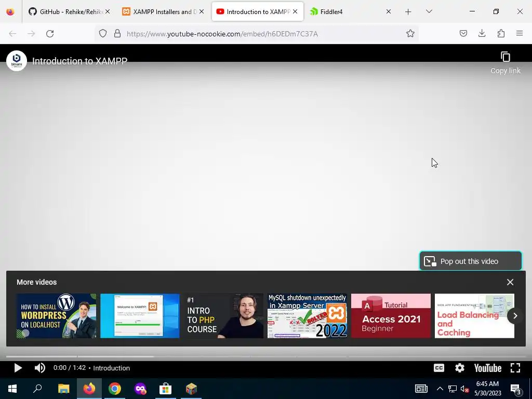Go forward one page
Viewport: 532px width, 399px height.
31,34
